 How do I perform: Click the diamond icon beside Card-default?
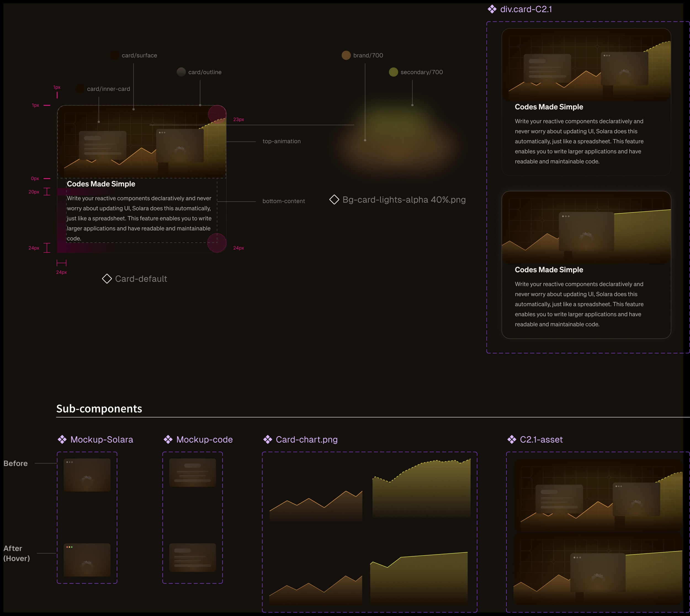[107, 278]
